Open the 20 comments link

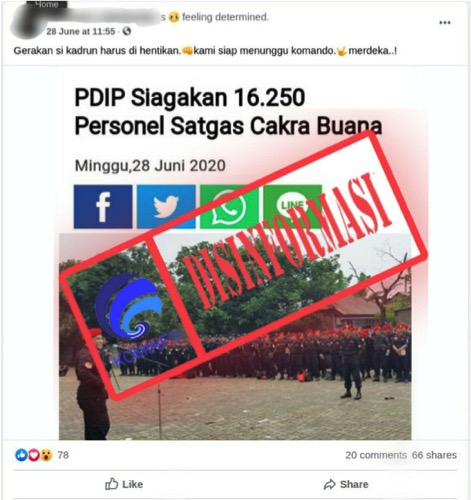[x=376, y=455]
